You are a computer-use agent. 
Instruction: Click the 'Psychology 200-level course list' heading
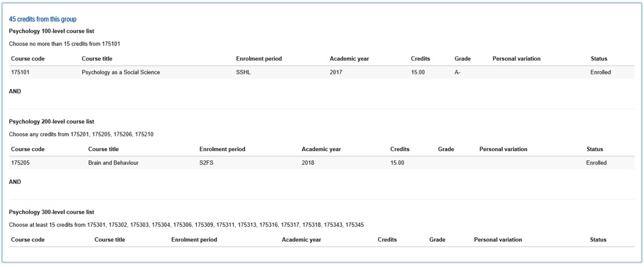click(x=52, y=122)
